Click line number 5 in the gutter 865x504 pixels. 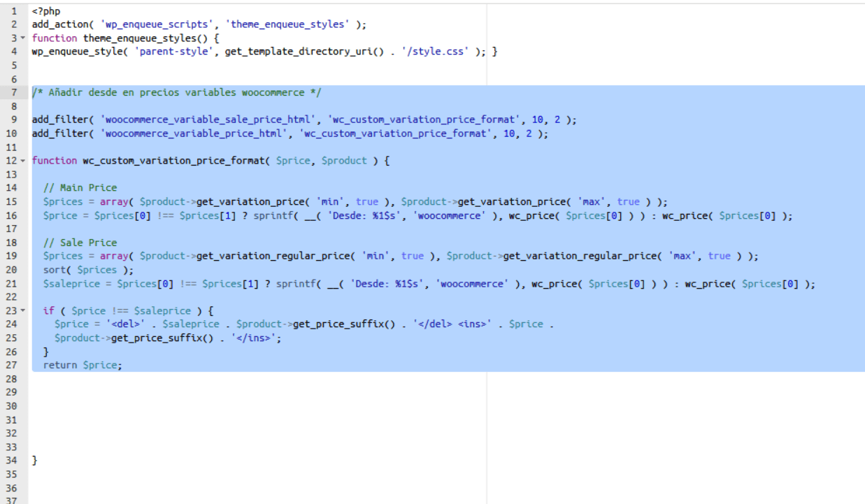(x=14, y=66)
